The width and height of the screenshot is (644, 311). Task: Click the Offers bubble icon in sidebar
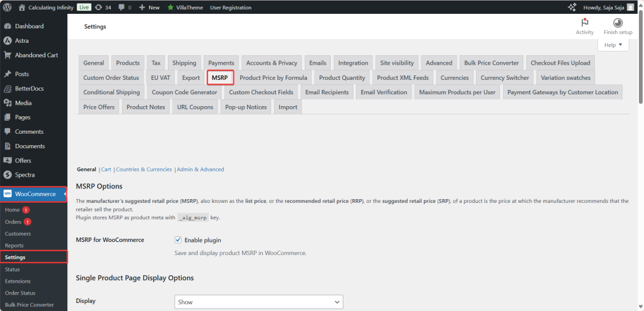8,160
